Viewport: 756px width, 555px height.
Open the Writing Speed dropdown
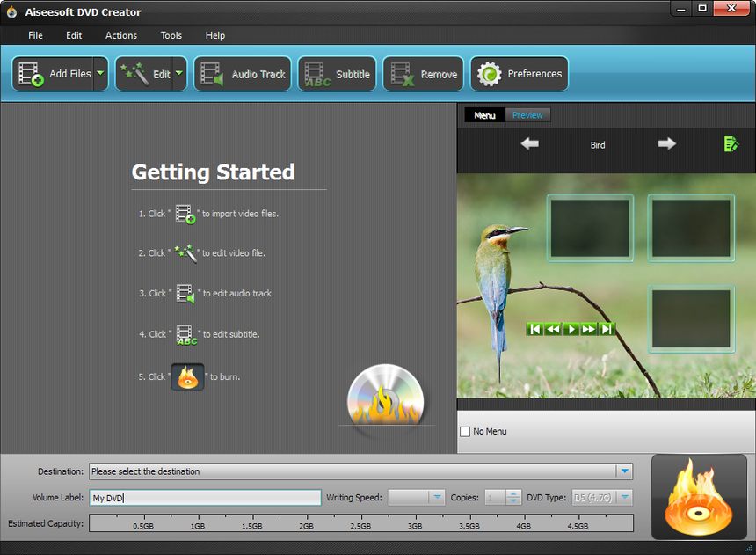point(436,496)
